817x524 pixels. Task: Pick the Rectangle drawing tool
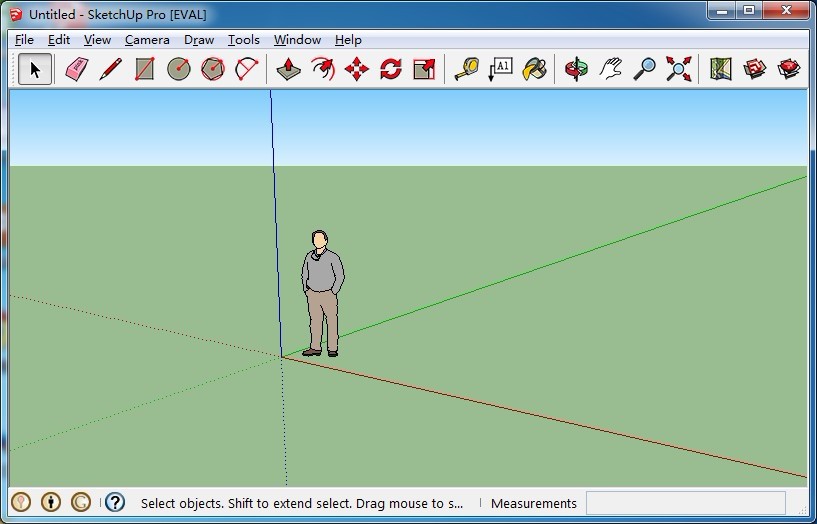(145, 69)
